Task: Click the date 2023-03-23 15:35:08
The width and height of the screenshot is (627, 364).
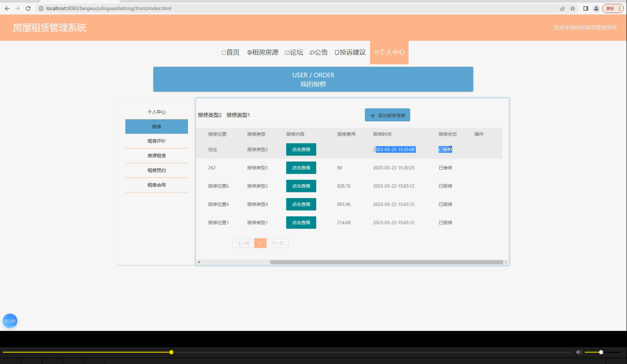Action: (x=394, y=149)
